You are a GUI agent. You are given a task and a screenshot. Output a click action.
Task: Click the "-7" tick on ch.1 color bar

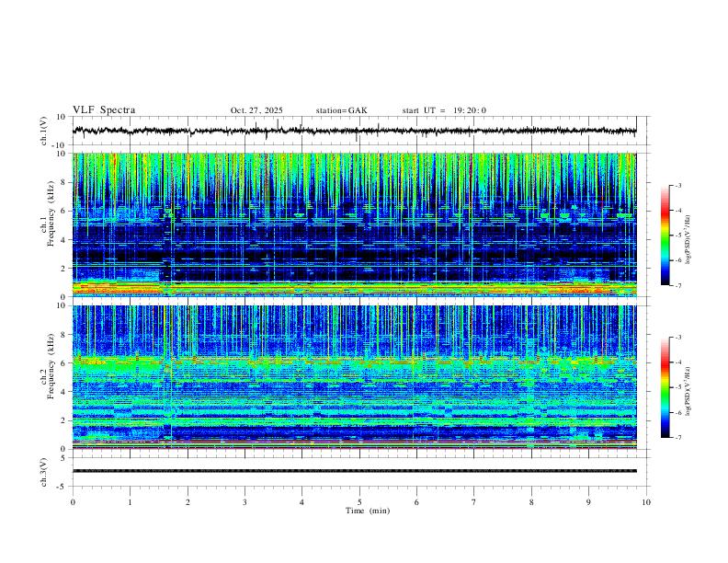677,286
